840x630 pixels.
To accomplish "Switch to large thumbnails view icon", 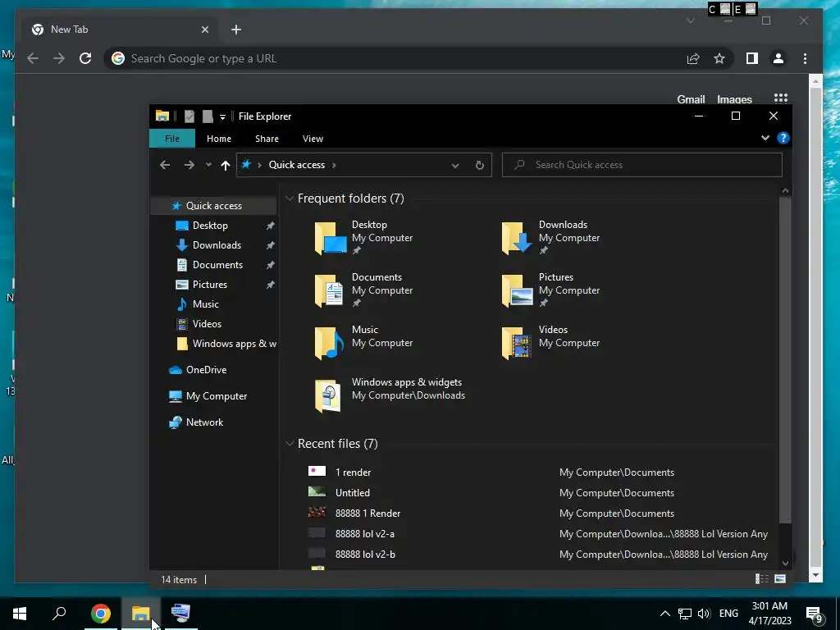I will (780, 578).
